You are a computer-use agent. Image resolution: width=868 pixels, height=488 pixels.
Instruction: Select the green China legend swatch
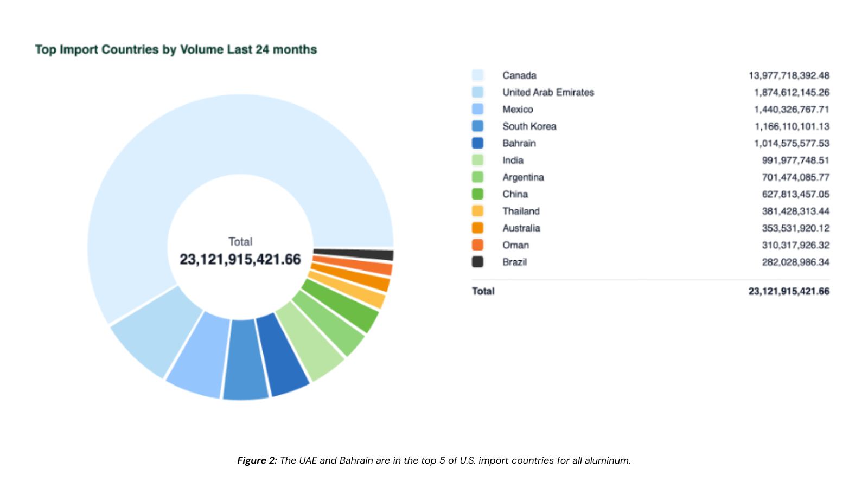(477, 194)
